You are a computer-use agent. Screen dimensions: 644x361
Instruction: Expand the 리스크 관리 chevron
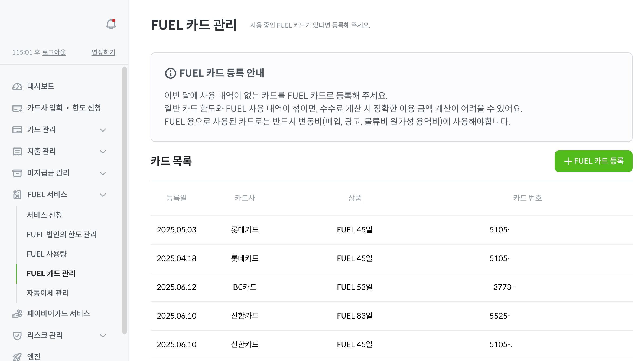pos(103,336)
